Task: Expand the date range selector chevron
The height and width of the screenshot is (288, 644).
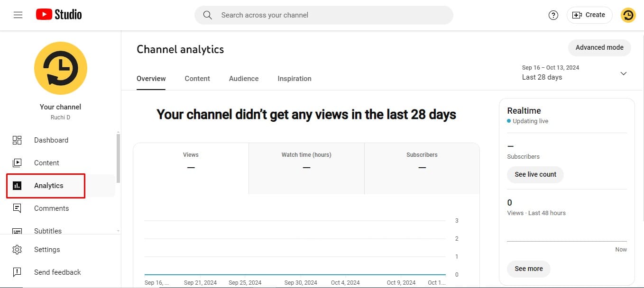Action: click(624, 73)
